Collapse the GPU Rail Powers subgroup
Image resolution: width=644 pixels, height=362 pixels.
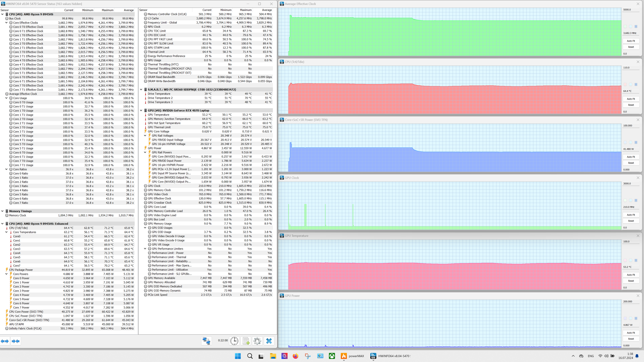tap(145, 152)
